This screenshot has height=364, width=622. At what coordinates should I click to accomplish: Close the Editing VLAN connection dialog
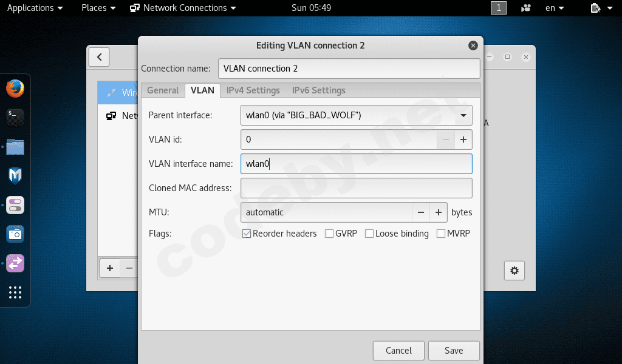pyautogui.click(x=473, y=45)
